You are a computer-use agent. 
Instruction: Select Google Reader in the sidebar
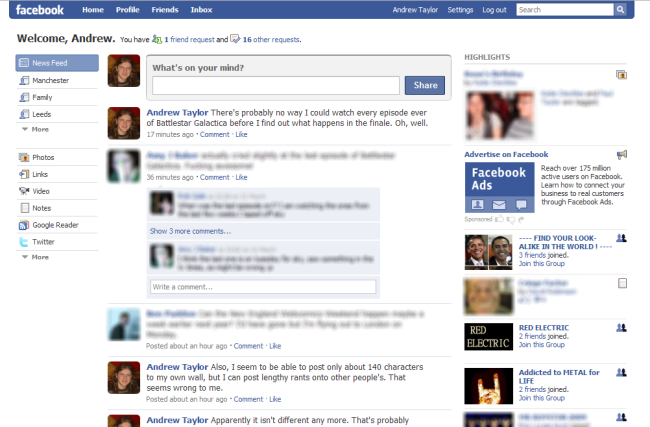pyautogui.click(x=57, y=225)
